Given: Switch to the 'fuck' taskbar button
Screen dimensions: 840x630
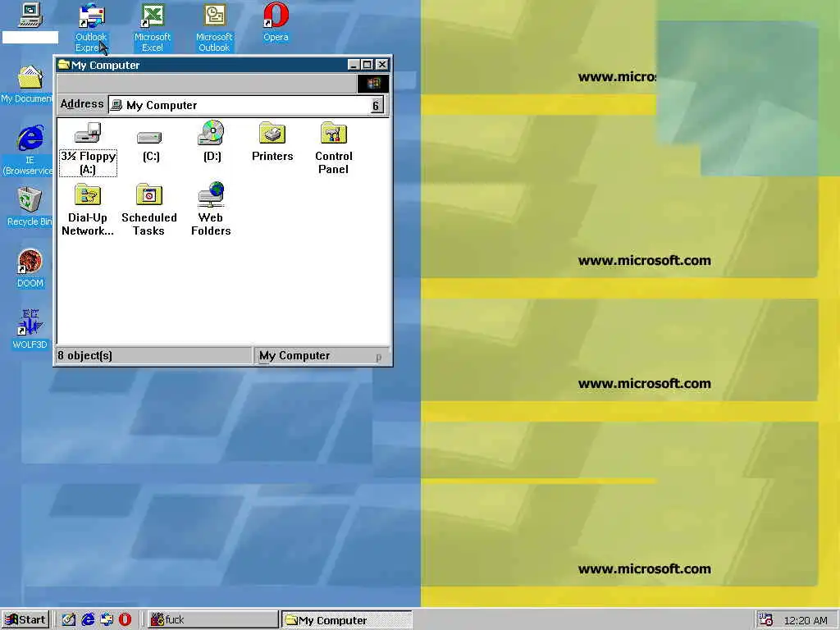Looking at the screenshot, I should pos(212,620).
